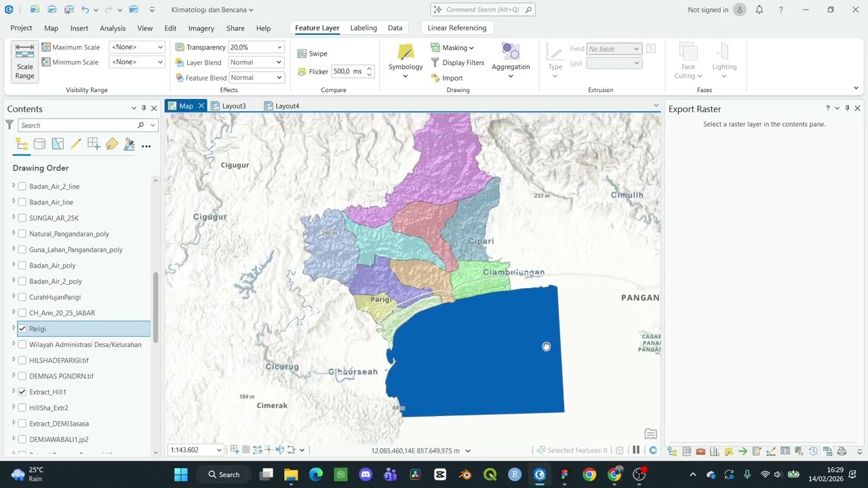Open the catalog icon on the map
The image size is (868, 488).
(650, 434)
